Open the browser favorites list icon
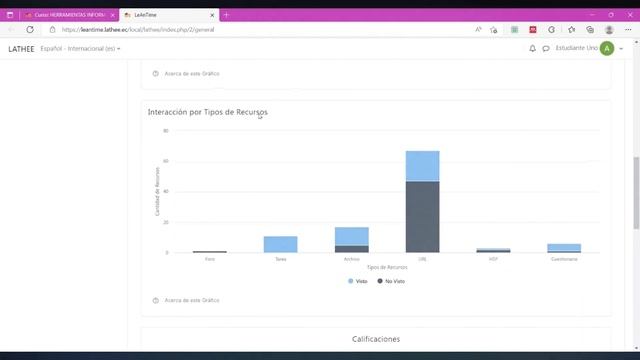The height and width of the screenshot is (360, 640). (571, 30)
